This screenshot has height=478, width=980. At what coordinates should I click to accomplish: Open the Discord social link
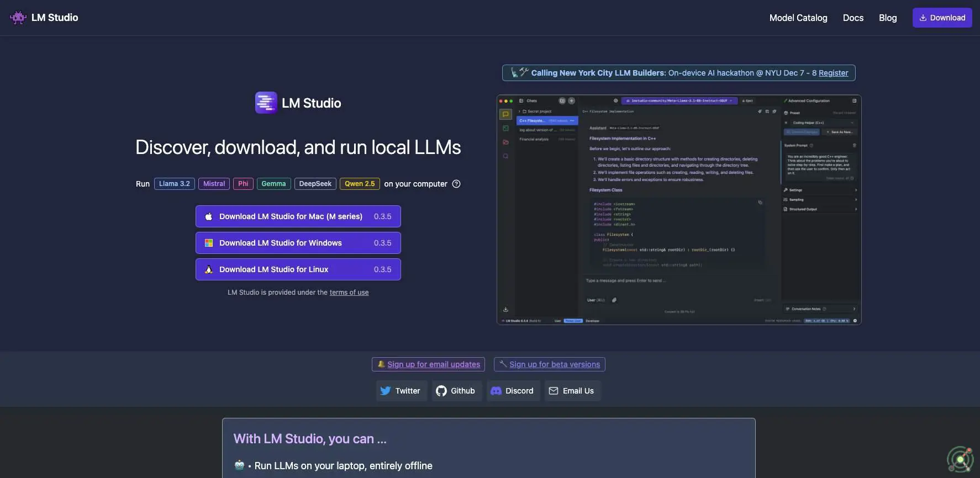[513, 391]
